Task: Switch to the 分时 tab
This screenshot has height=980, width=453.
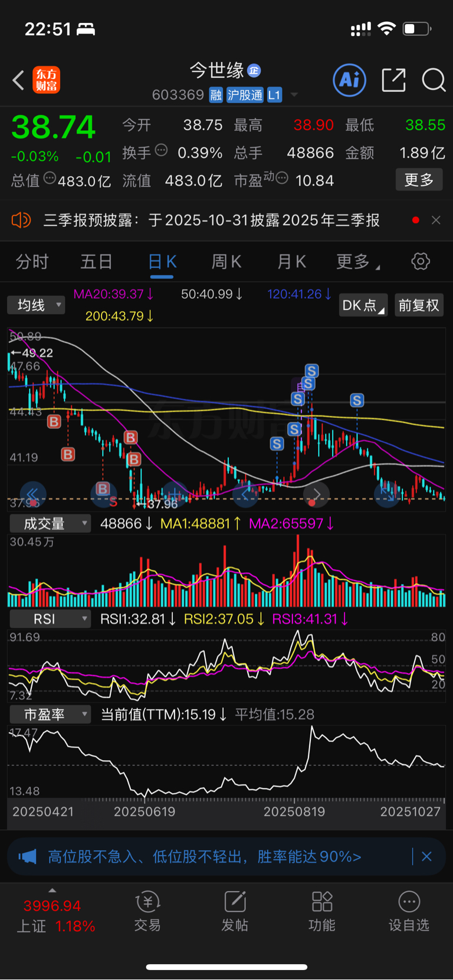Action: pos(32,262)
